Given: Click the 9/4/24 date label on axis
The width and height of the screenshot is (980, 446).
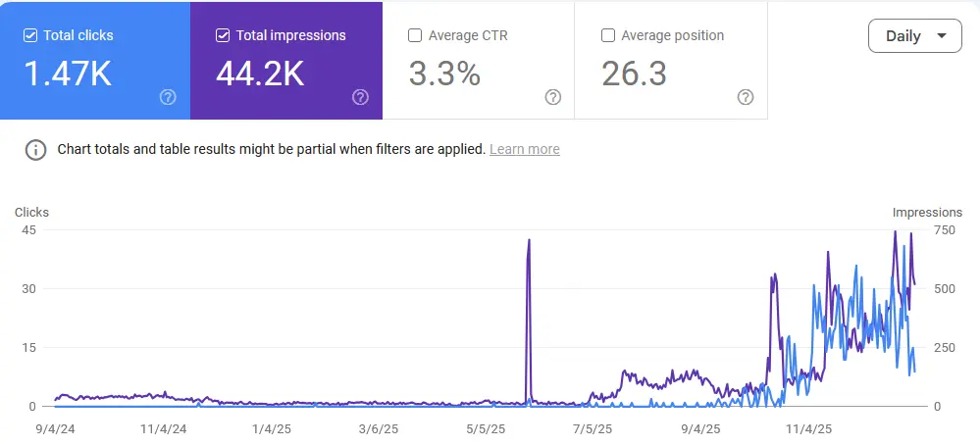Looking at the screenshot, I should click(56, 429).
